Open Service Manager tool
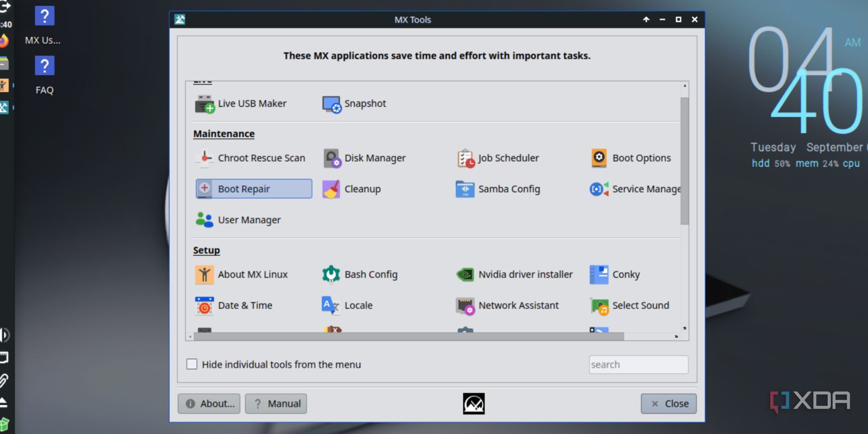Image resolution: width=868 pixels, height=434 pixels. tap(635, 189)
